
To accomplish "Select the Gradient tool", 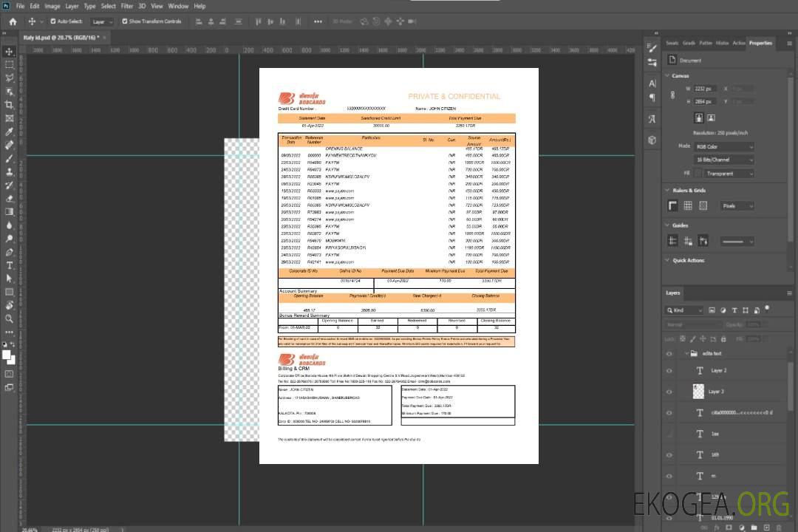I will pyautogui.click(x=9, y=212).
